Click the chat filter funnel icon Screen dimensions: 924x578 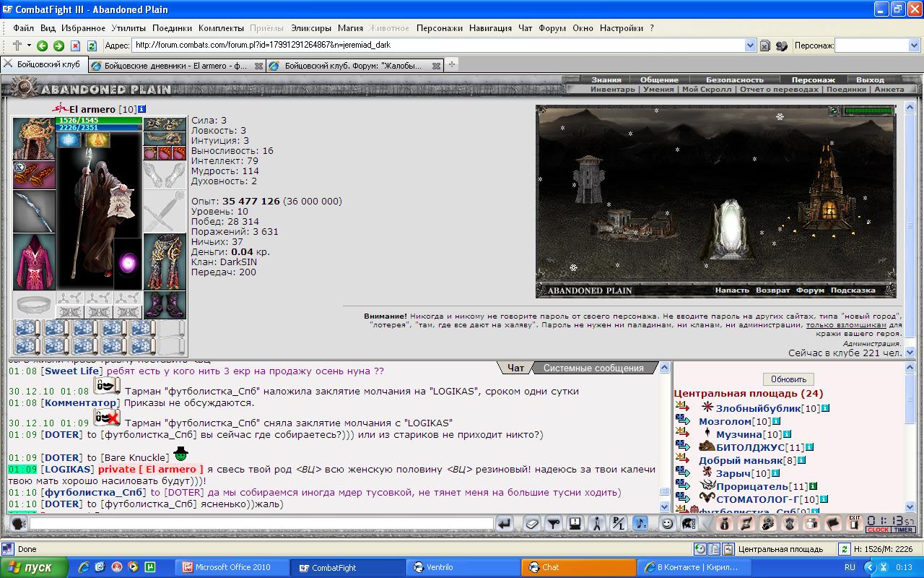(554, 524)
